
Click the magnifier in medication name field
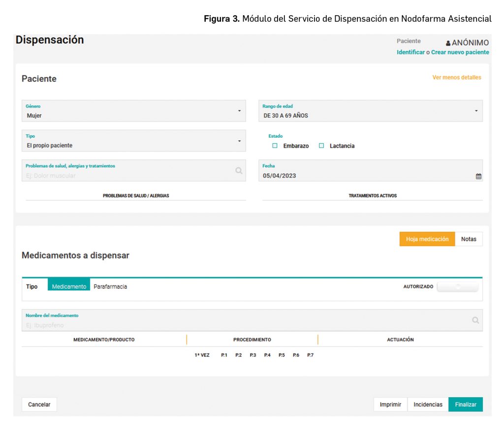click(x=475, y=320)
